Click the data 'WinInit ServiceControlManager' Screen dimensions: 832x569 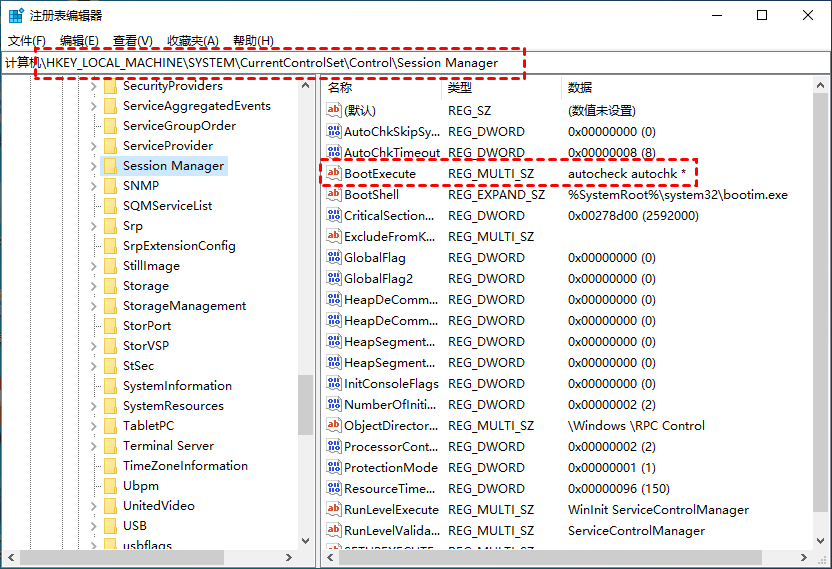658,510
